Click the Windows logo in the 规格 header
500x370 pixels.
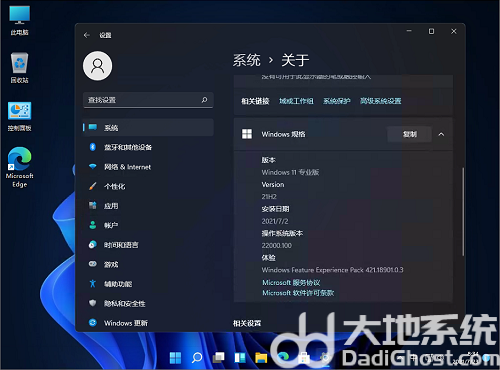[247, 134]
